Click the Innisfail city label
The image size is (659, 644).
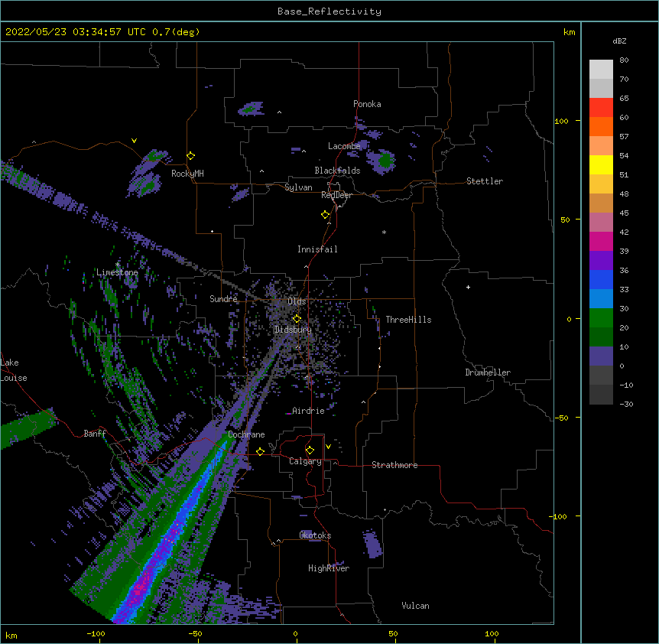(317, 249)
